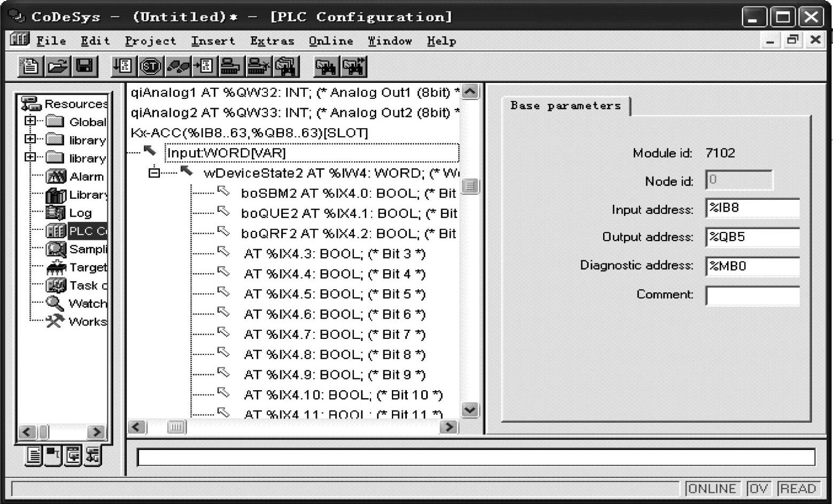Click the footsteps step icon in toolbar
Image resolution: width=833 pixels, height=504 pixels.
pos(178,66)
